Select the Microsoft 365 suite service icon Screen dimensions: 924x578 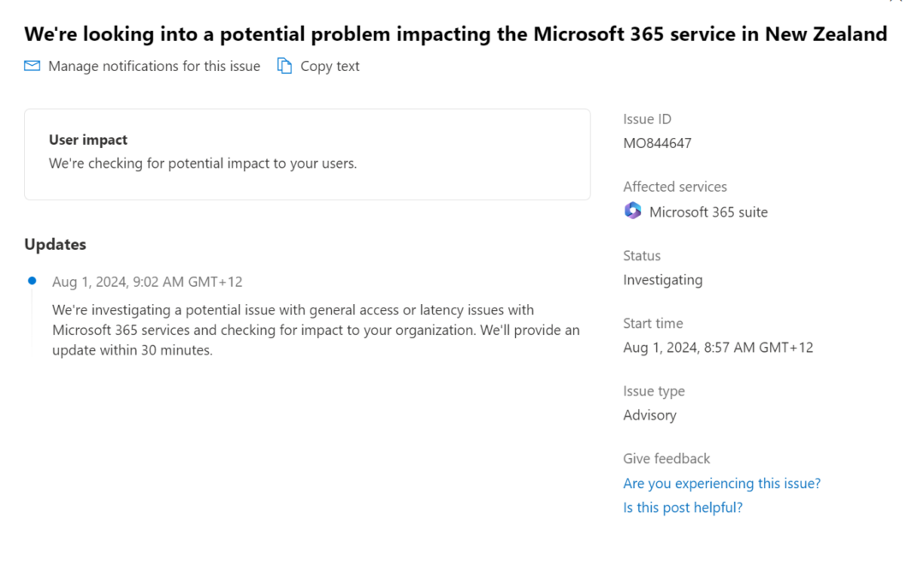(632, 210)
